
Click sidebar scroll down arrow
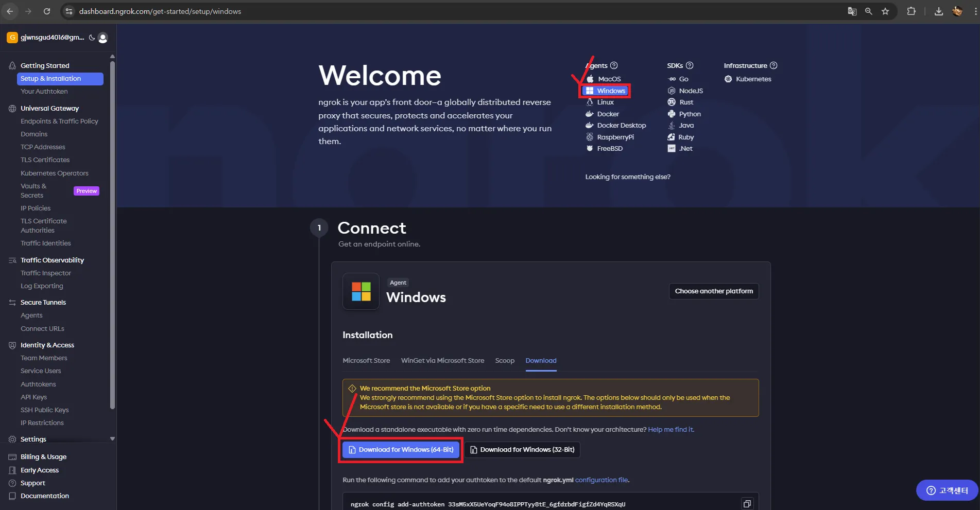pyautogui.click(x=112, y=438)
